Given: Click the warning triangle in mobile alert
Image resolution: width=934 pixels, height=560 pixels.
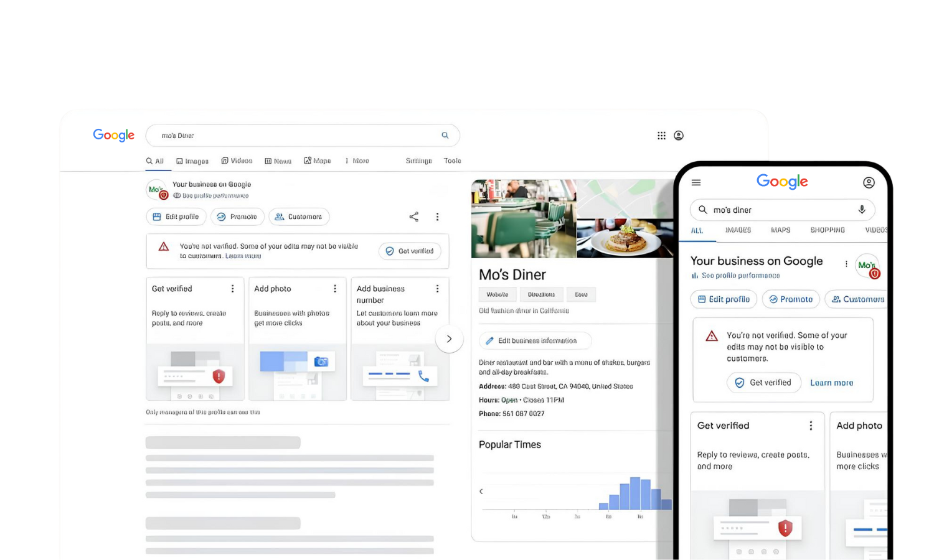Looking at the screenshot, I should coord(712,336).
